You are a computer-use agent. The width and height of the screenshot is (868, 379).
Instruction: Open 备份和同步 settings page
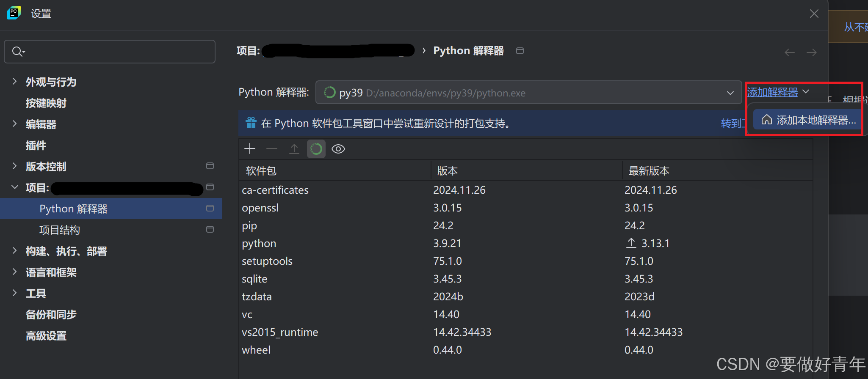pos(51,314)
